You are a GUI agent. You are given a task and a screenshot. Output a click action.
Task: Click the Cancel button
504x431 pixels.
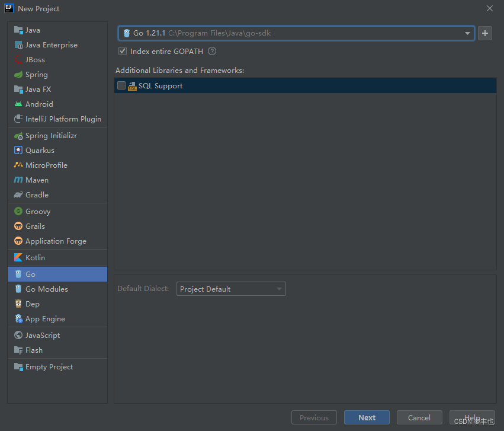(419, 417)
